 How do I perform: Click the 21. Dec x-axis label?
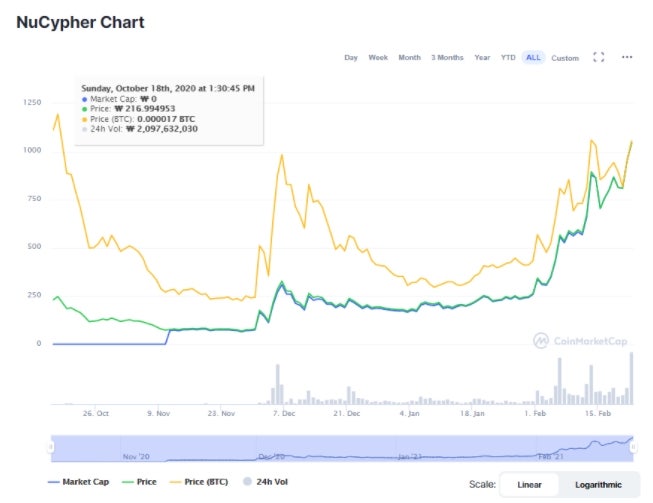[x=346, y=413]
